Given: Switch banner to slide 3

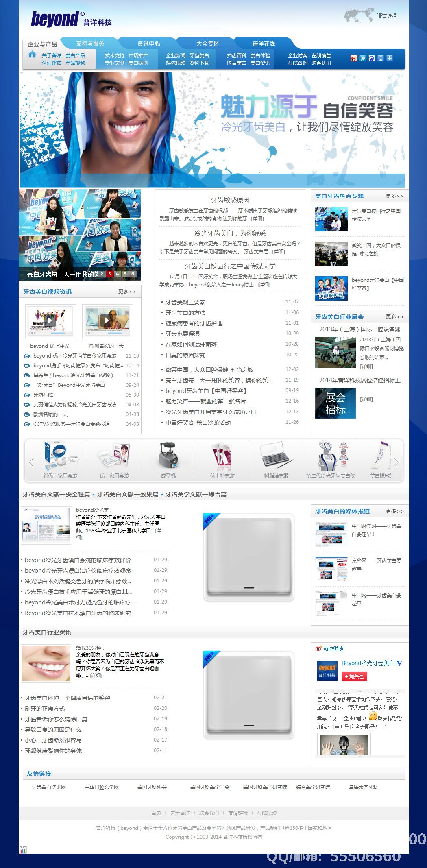Looking at the screenshot, I should tap(109, 274).
